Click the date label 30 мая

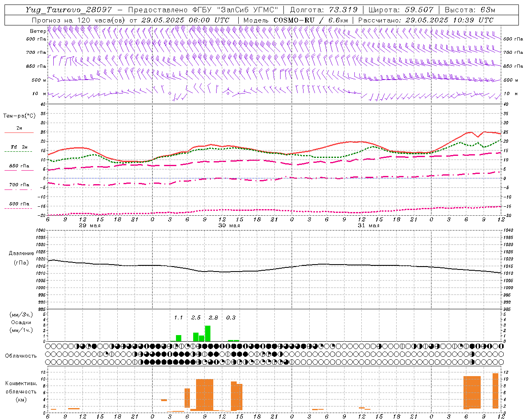click(x=229, y=226)
